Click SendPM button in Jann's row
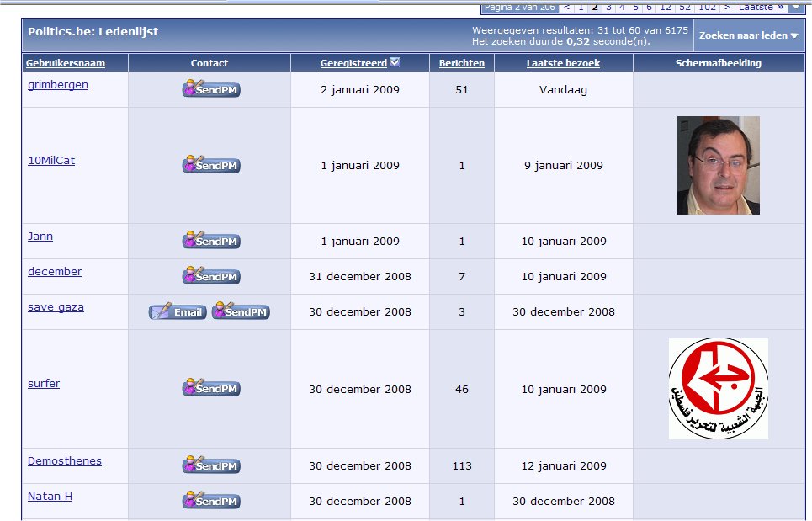This screenshot has height=521, width=812. [x=211, y=242]
